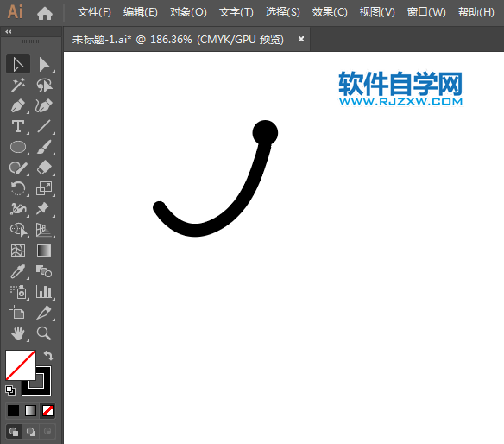Select the Line Segment tool
This screenshot has height=444, width=504.
coord(44,126)
